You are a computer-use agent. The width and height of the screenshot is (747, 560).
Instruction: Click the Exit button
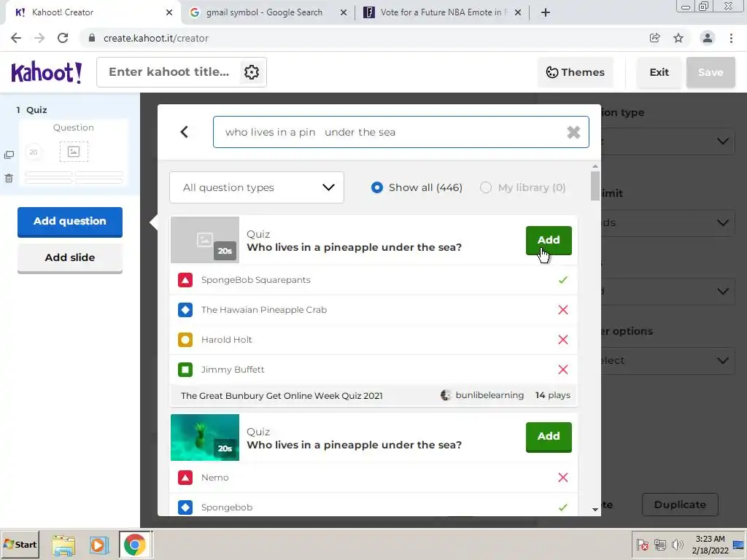pyautogui.click(x=659, y=72)
